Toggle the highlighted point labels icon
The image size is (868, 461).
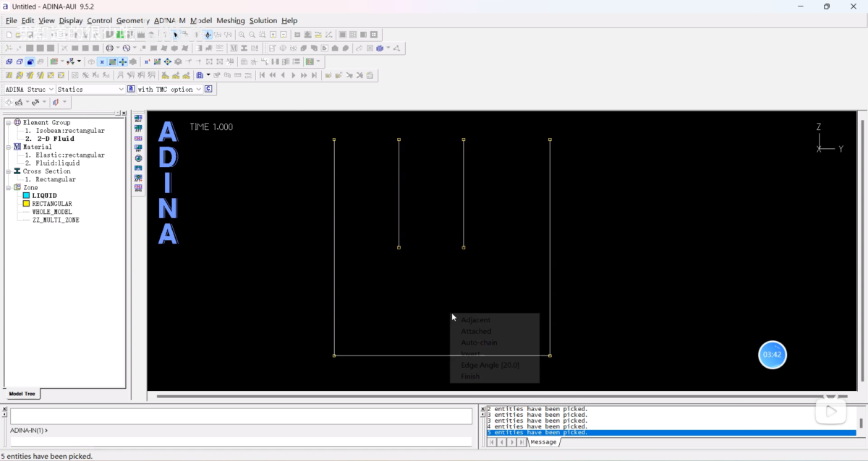pos(101,62)
